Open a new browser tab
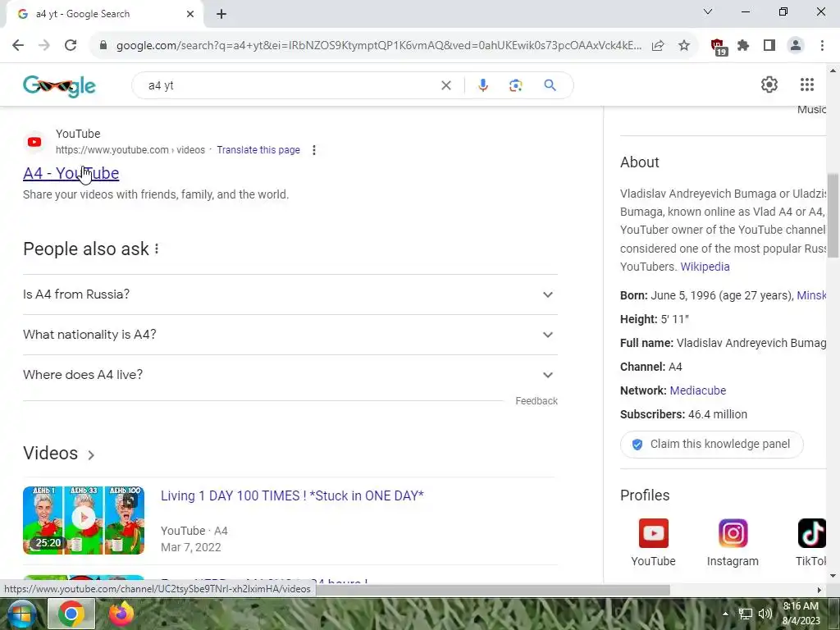This screenshot has width=840, height=630. tap(221, 14)
